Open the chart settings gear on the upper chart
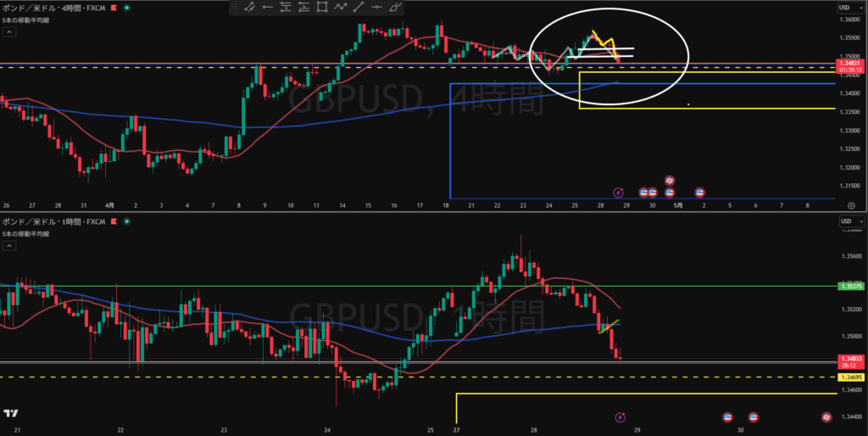868x436 pixels. [851, 205]
